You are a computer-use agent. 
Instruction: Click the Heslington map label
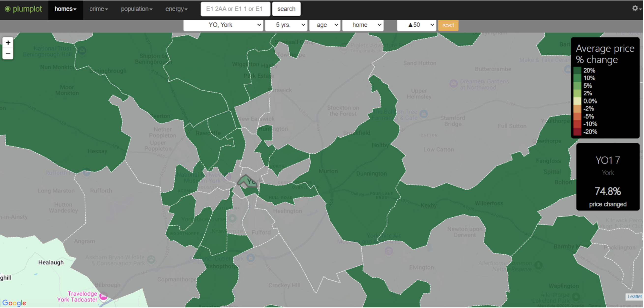pos(288,211)
